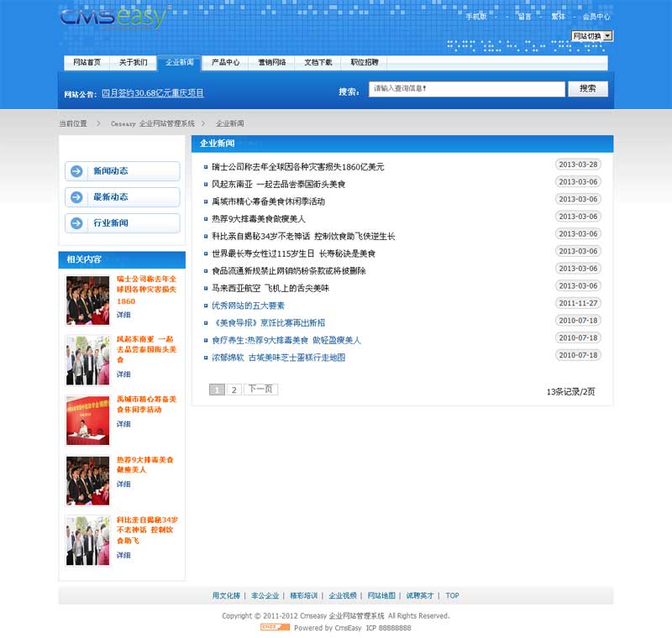Click the red banner thumbnail for 禹城市精心筹备美食休闲季活动
The width and height of the screenshot is (672, 638).
[x=88, y=420]
